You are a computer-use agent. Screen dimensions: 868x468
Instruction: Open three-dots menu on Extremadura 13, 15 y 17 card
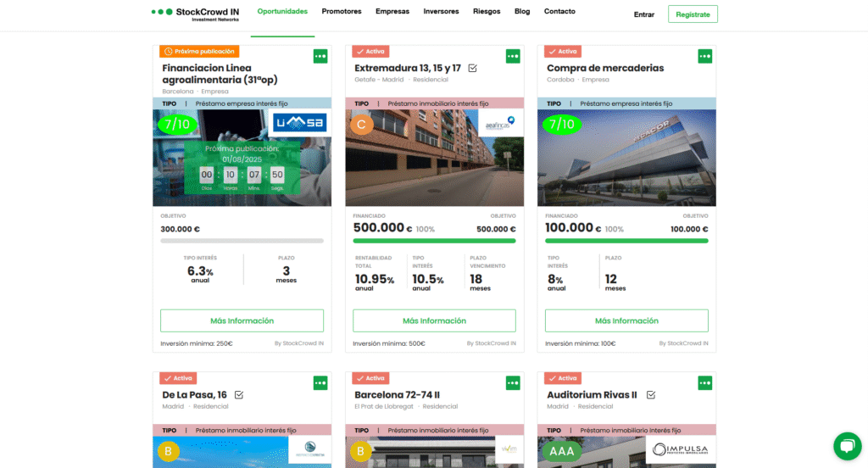point(513,56)
